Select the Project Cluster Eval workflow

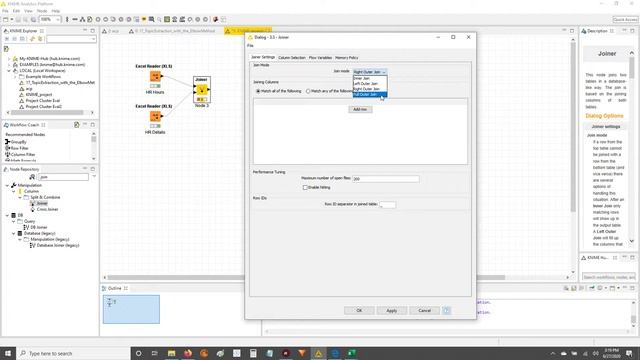tap(42, 100)
